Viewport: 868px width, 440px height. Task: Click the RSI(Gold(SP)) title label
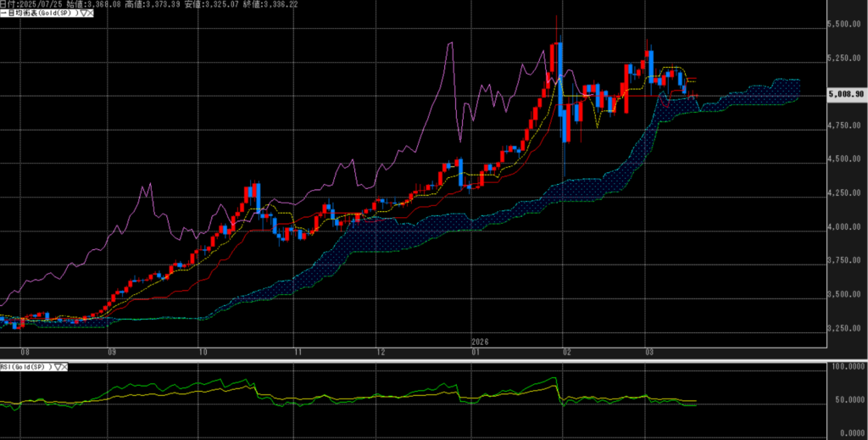pyautogui.click(x=25, y=366)
